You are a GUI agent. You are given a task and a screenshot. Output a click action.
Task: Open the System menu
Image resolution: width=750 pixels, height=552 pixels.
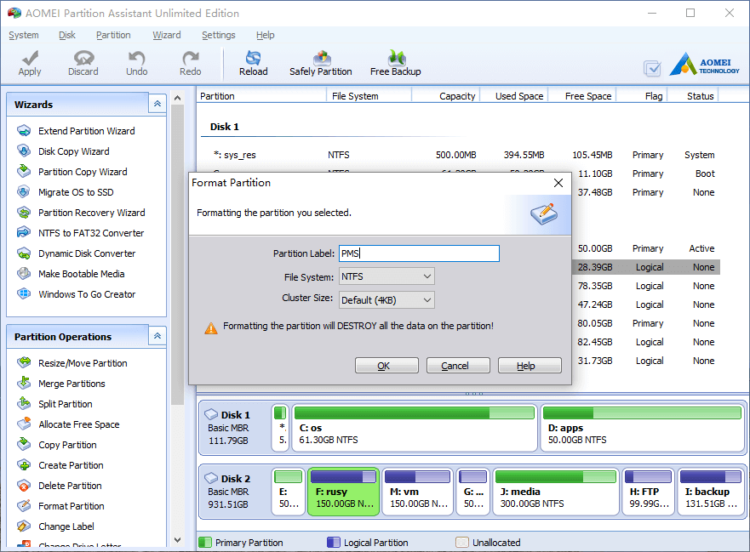(x=23, y=35)
